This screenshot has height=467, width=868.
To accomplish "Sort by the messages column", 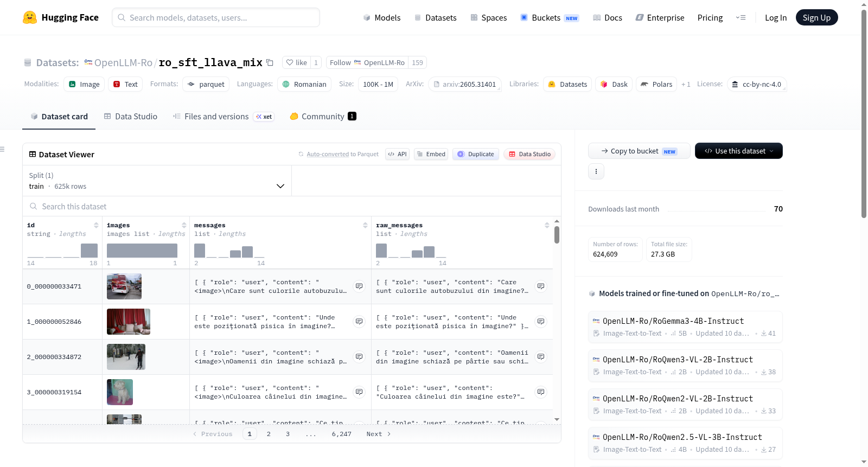I will pos(365,225).
